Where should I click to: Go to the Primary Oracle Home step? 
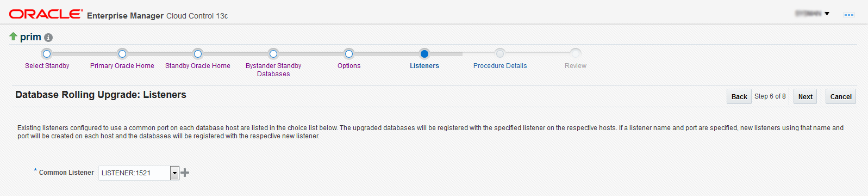122,66
